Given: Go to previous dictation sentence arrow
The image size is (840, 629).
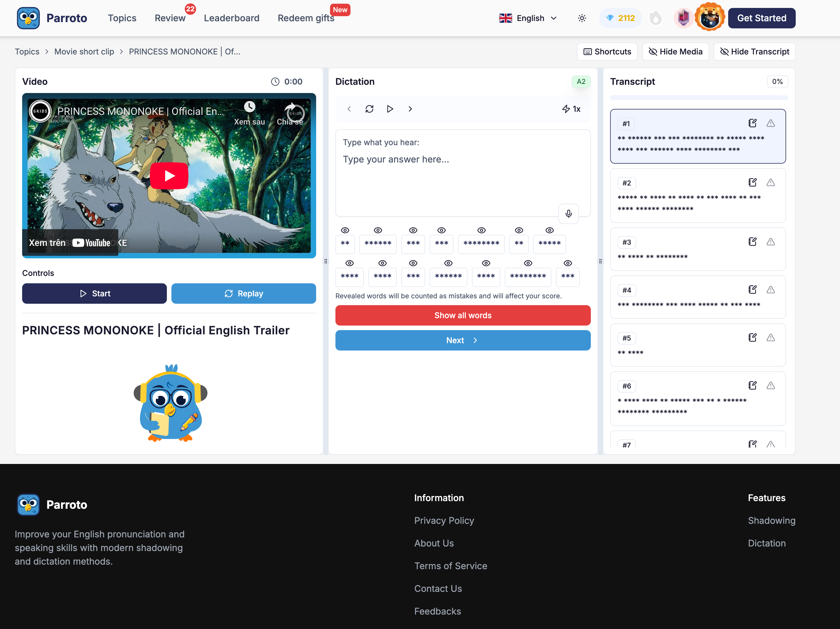Looking at the screenshot, I should coord(349,109).
